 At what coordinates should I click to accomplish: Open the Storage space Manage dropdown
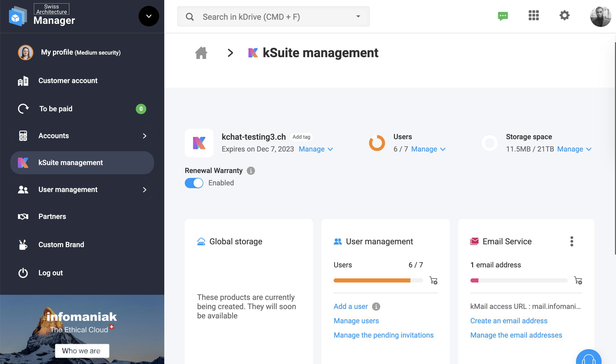click(x=574, y=149)
